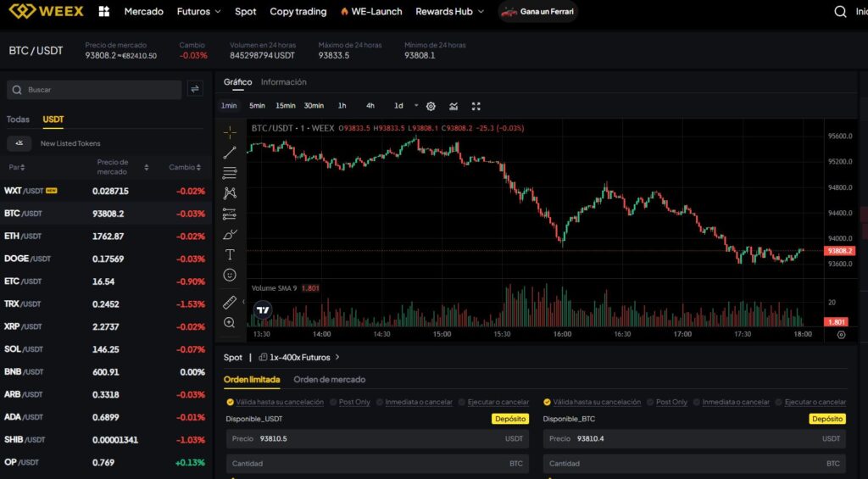This screenshot has width=868, height=479.
Task: Select the trend line drawing tool
Action: click(230, 153)
